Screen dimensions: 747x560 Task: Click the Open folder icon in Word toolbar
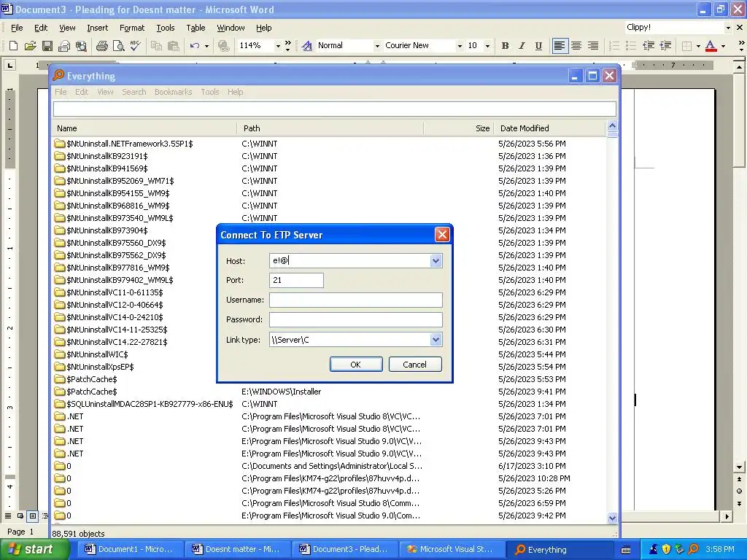[31, 46]
